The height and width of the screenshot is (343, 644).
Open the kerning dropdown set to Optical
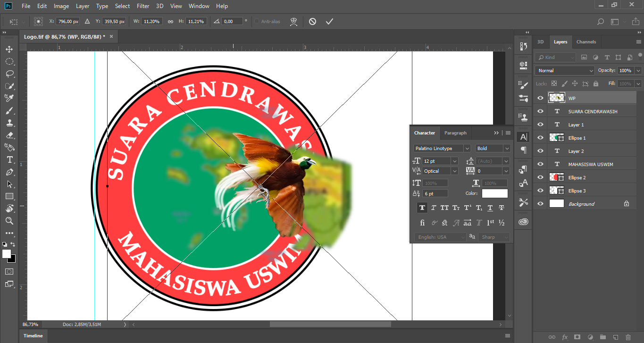pos(454,171)
